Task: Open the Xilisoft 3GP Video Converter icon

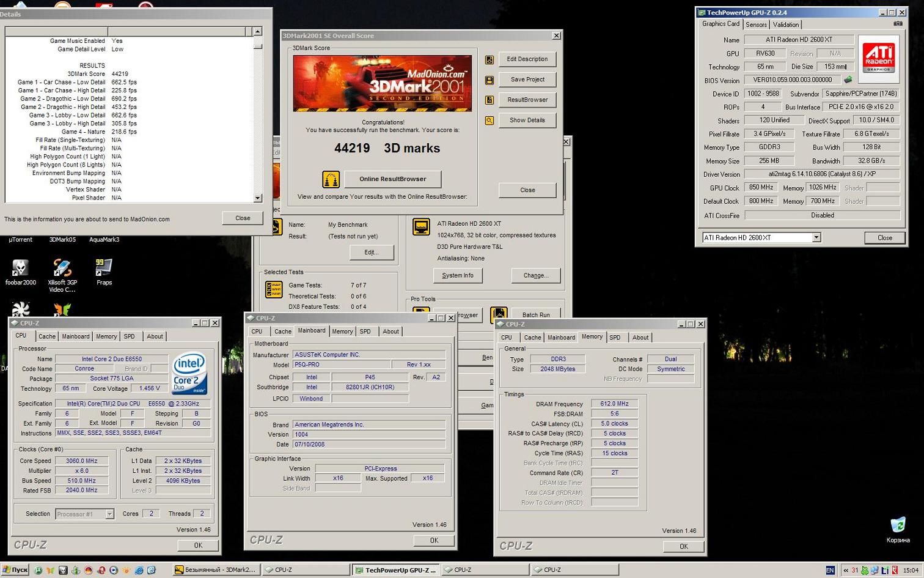Action: (x=62, y=275)
